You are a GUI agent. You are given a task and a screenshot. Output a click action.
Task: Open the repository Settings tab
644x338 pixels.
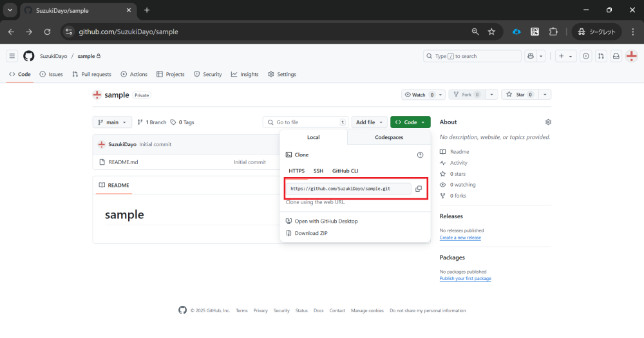[x=282, y=74]
